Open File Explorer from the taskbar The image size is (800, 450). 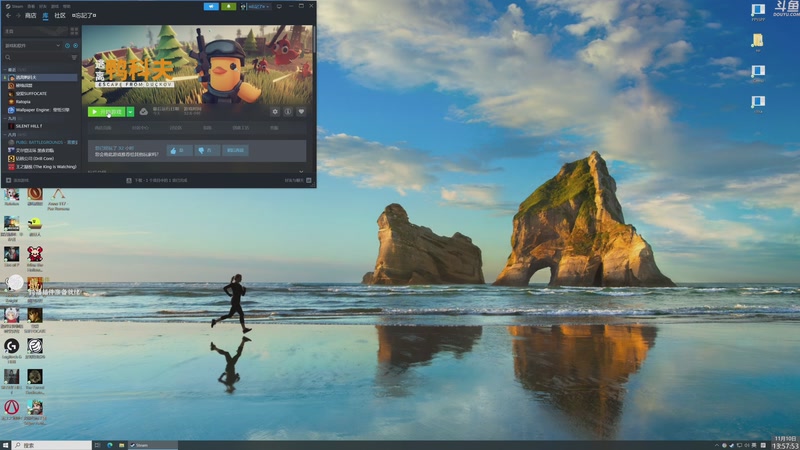[x=121, y=445]
